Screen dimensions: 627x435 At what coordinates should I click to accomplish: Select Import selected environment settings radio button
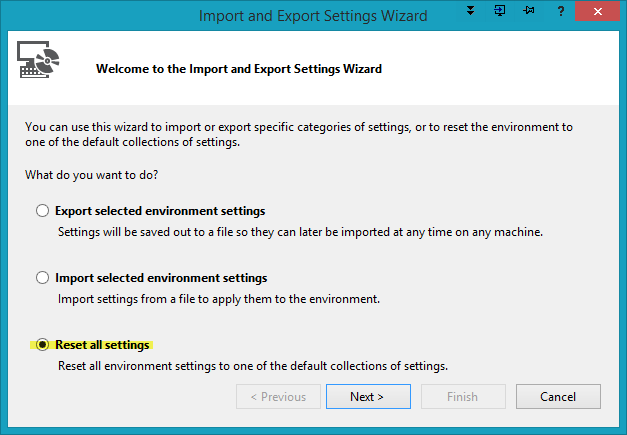pyautogui.click(x=42, y=278)
